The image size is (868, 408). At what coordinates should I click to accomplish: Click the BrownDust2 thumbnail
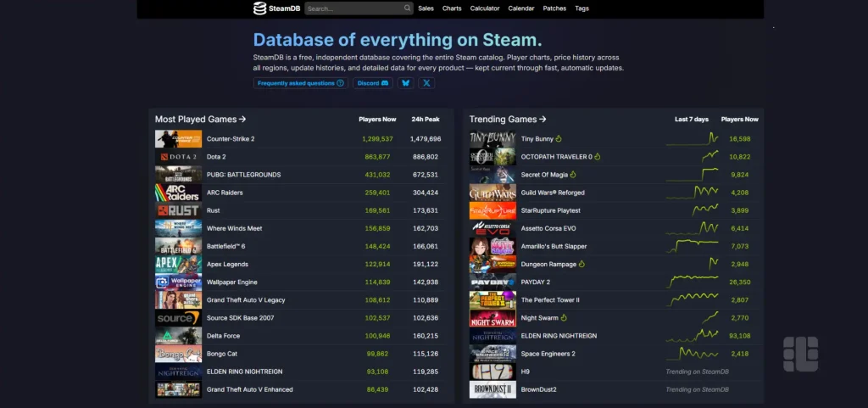click(492, 389)
